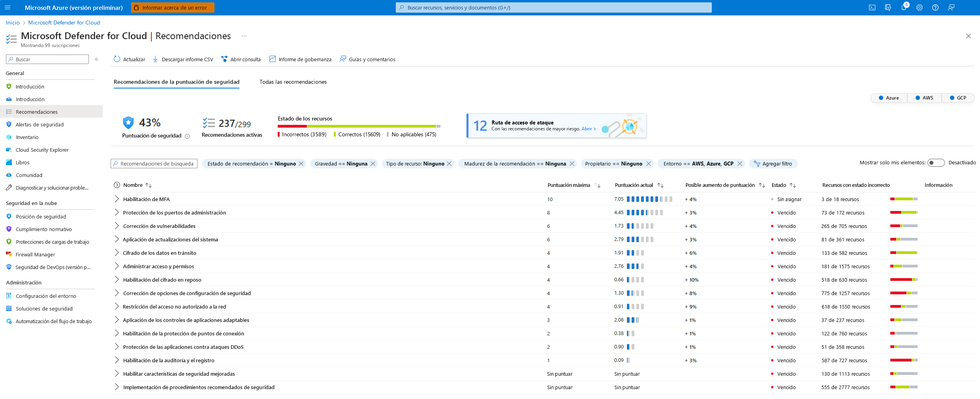Remove the Estado de recomendación filter
This screenshot has width=980, height=399.
(301, 164)
